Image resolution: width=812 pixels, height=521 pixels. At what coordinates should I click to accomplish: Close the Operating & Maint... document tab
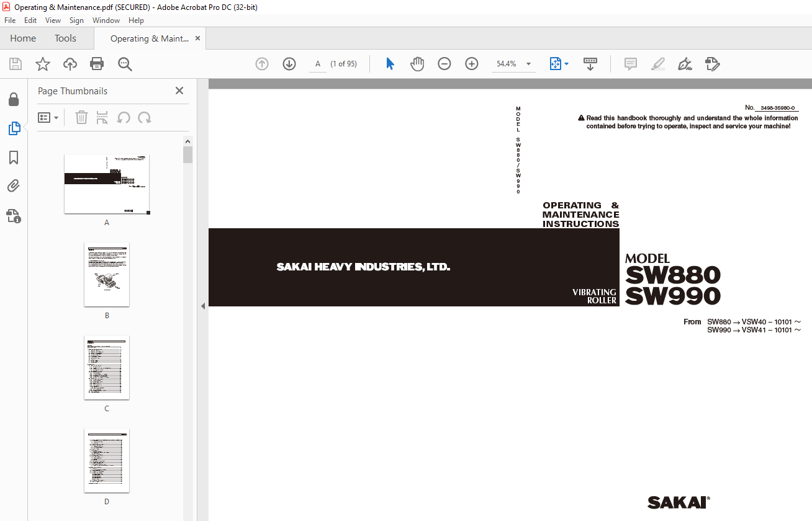[197, 38]
